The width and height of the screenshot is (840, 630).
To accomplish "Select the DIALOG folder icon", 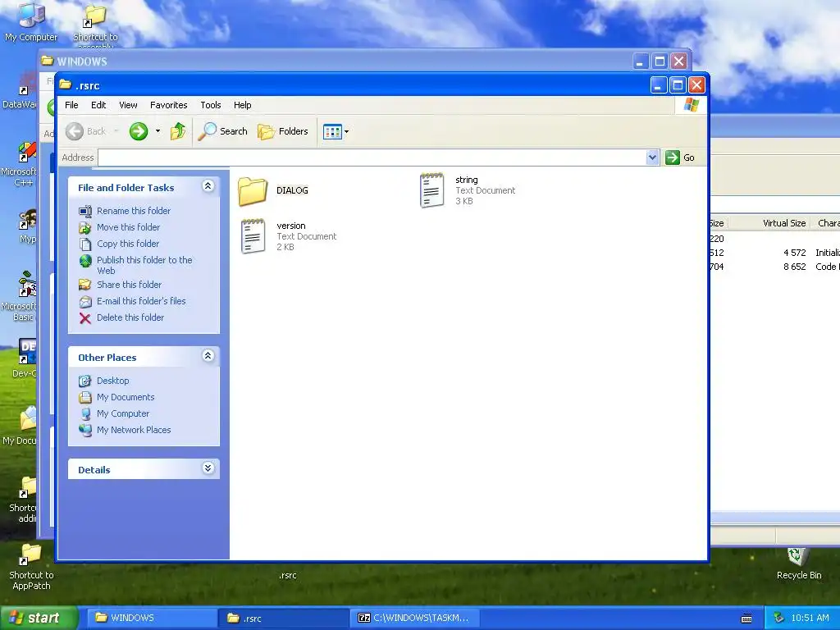I will [253, 191].
